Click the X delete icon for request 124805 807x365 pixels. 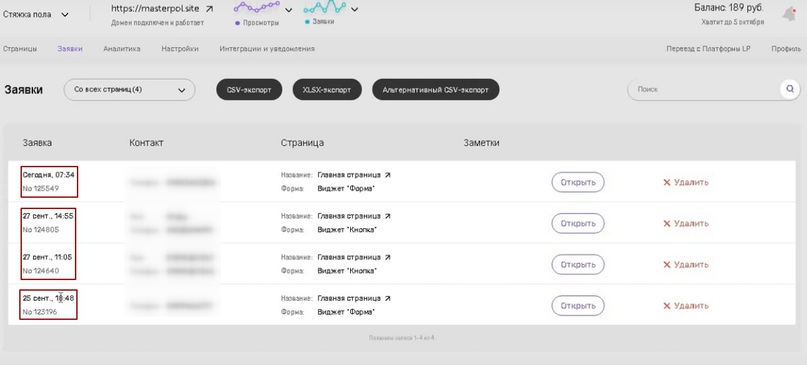tap(666, 223)
